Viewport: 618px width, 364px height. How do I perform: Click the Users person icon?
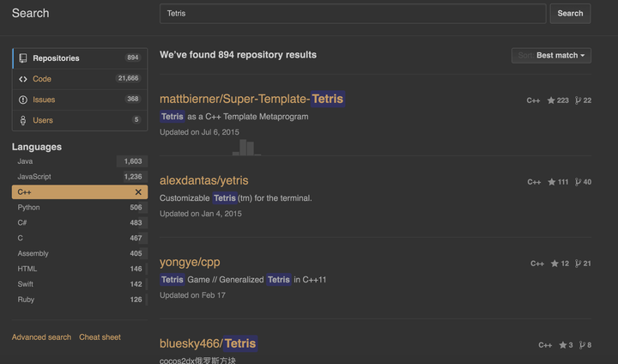pyautogui.click(x=23, y=120)
